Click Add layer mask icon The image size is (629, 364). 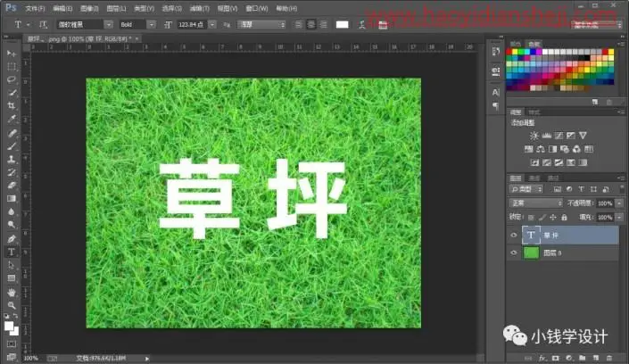[556, 358]
